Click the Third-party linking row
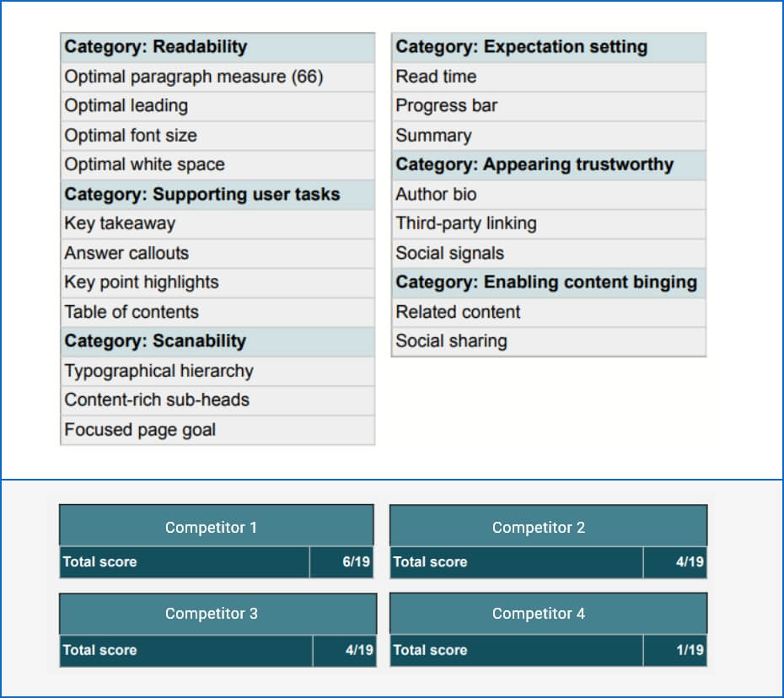This screenshot has height=698, width=784. pyautogui.click(x=548, y=224)
